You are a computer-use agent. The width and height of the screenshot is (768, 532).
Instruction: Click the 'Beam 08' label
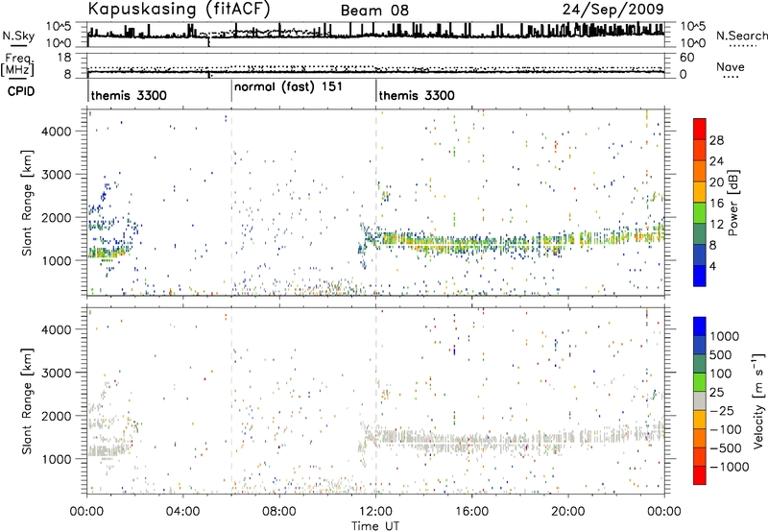374,11
